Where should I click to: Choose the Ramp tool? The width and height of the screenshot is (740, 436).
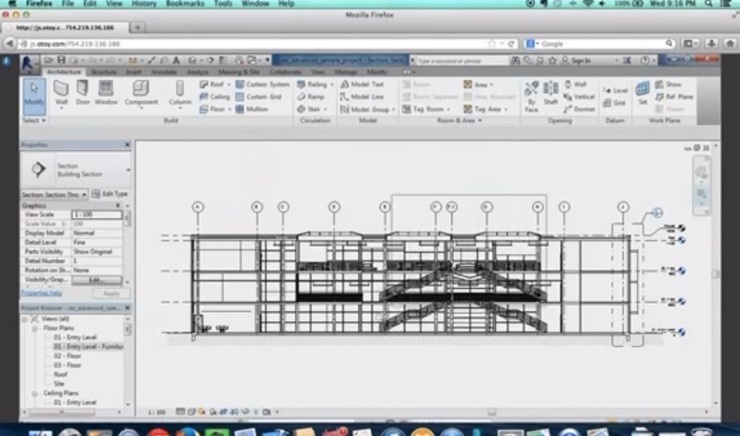point(311,97)
